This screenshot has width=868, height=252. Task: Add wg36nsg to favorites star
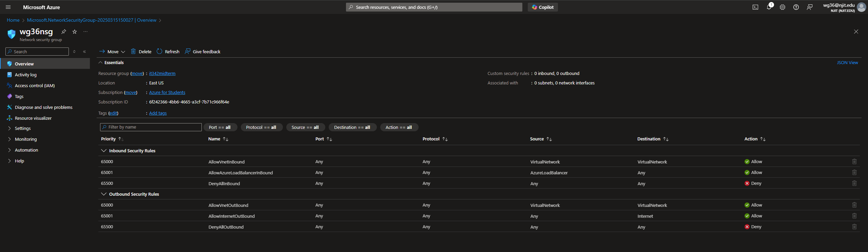[75, 32]
